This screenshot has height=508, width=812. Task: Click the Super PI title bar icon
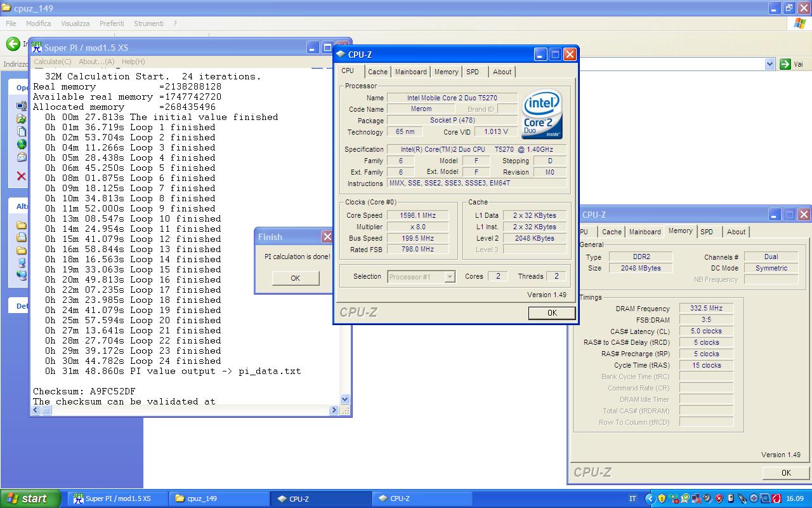37,48
